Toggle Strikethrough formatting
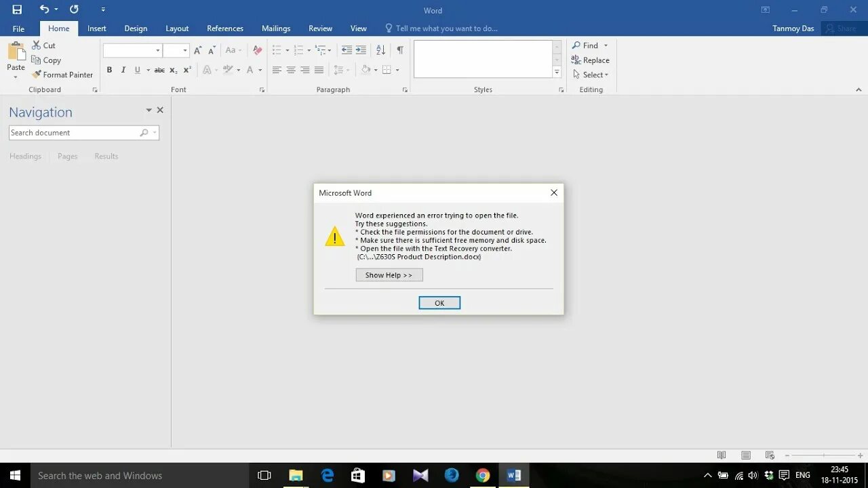The width and height of the screenshot is (868, 488). click(159, 70)
